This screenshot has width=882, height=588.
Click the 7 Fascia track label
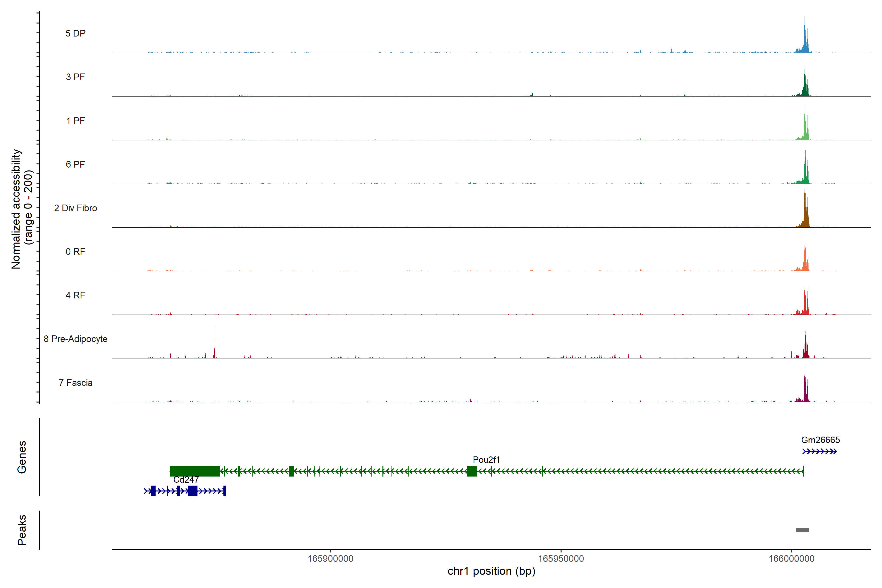click(x=75, y=383)
